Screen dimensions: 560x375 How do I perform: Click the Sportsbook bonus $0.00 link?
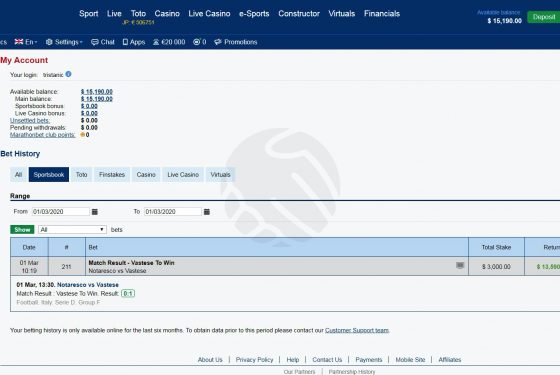pyautogui.click(x=89, y=106)
